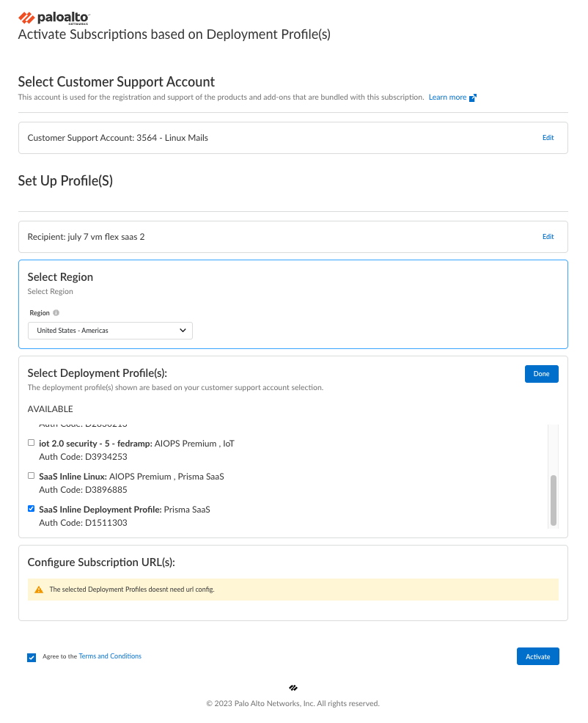Toggle the Agree to Terms checkbox

click(32, 657)
